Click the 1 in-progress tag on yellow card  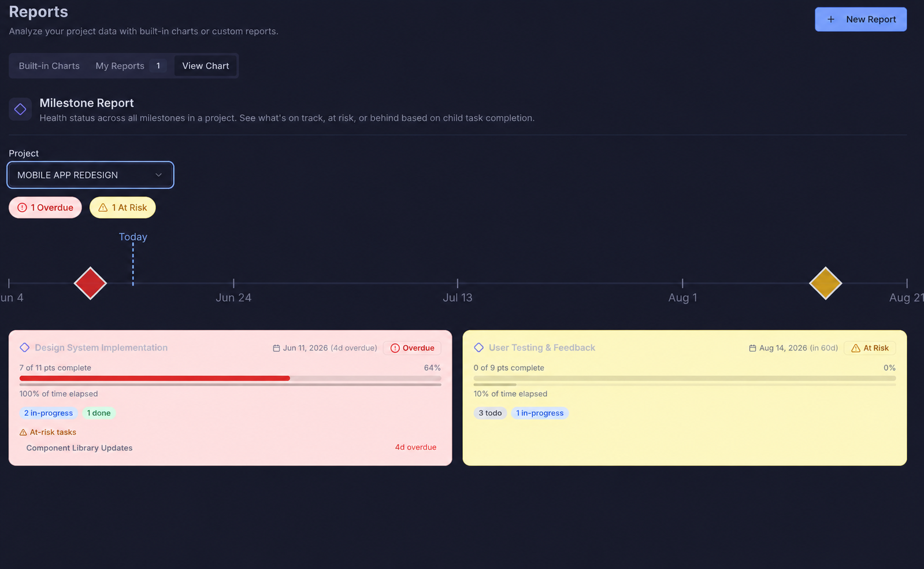pos(540,413)
